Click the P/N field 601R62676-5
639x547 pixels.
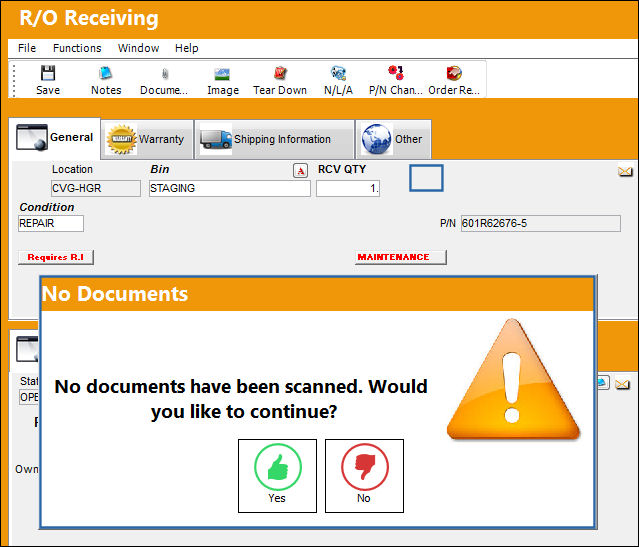[x=540, y=223]
